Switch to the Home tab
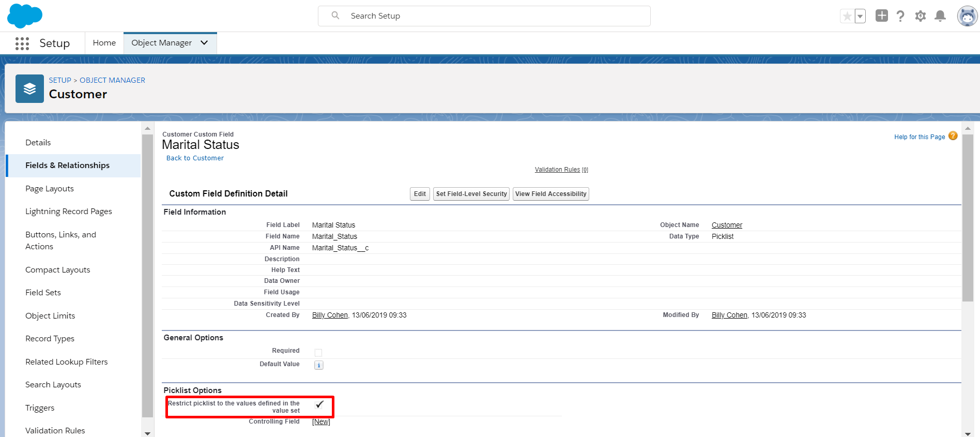This screenshot has height=437, width=980. coord(104,43)
